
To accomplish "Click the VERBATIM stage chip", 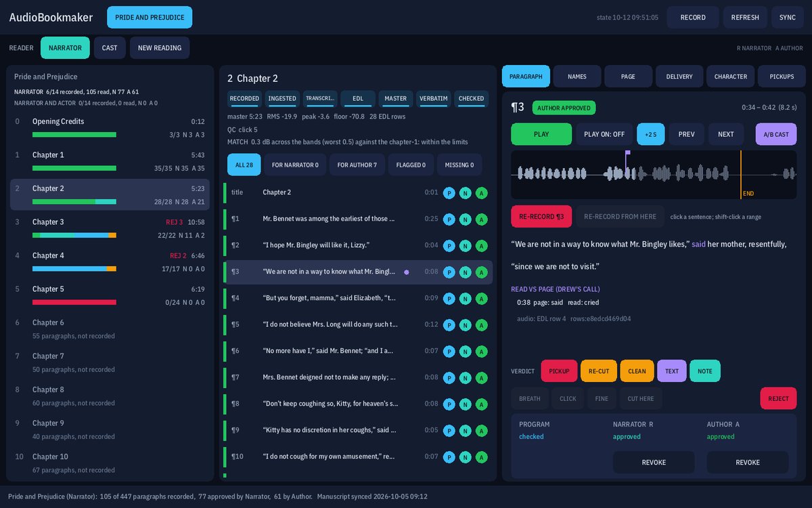I will (434, 99).
